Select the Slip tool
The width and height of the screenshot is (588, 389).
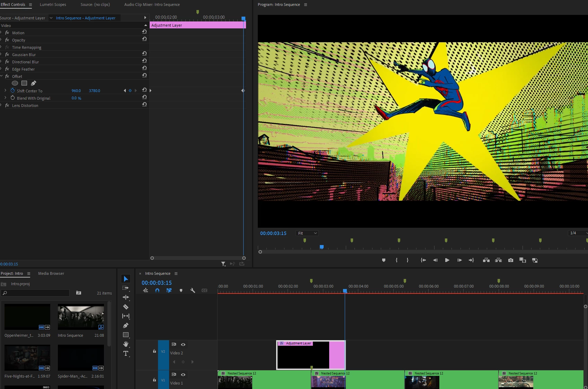tap(126, 316)
